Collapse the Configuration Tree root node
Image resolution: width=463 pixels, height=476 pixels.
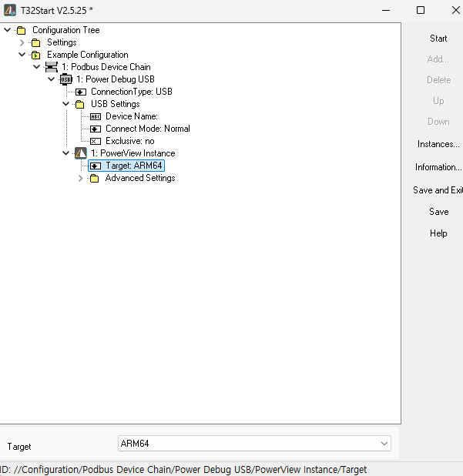tap(7, 30)
